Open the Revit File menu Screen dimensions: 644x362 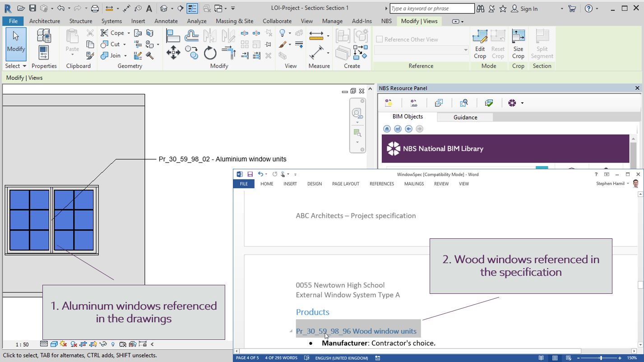click(13, 21)
